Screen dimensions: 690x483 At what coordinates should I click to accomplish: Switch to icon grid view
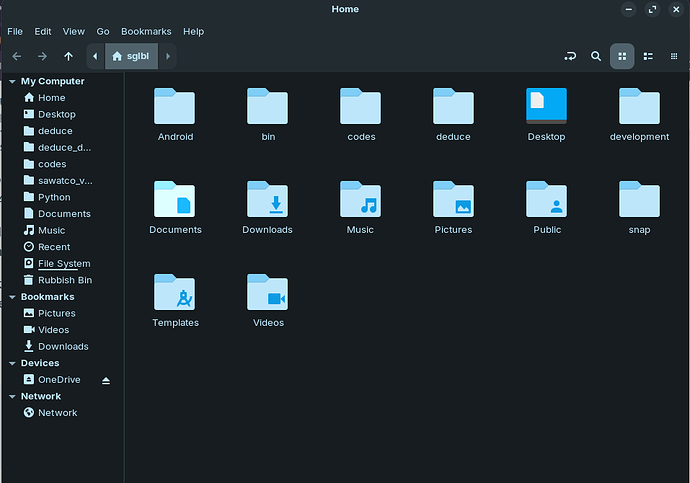[622, 57]
